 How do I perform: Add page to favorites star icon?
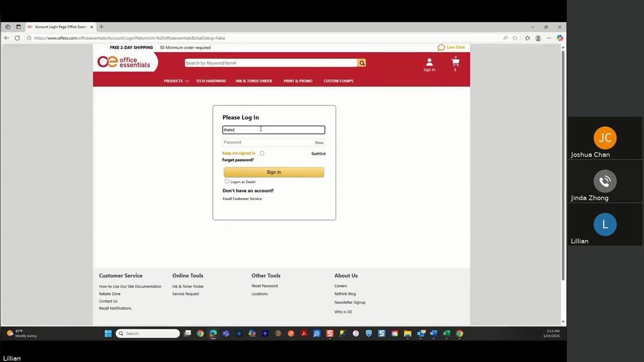(515, 38)
